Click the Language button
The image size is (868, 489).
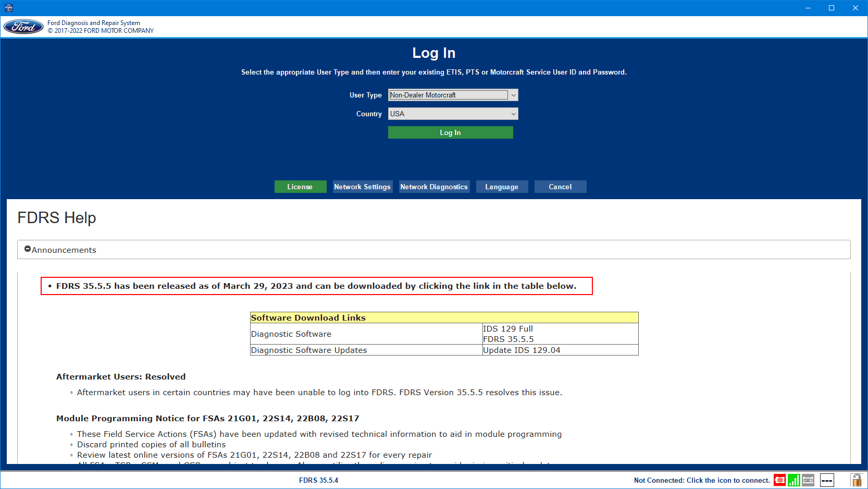(502, 187)
